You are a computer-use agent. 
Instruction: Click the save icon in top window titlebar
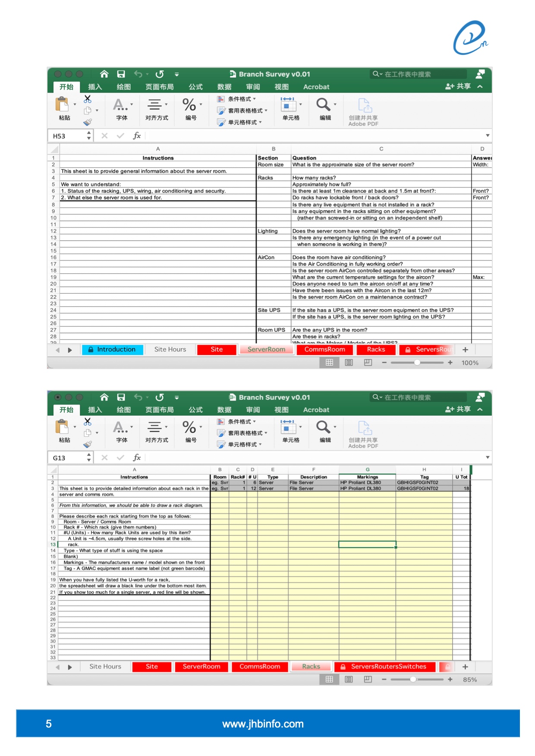(121, 74)
